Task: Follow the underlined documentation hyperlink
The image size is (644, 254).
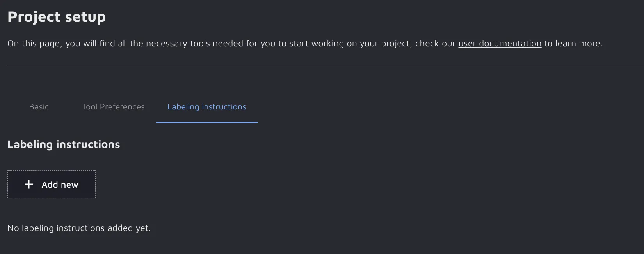Action: [x=500, y=43]
